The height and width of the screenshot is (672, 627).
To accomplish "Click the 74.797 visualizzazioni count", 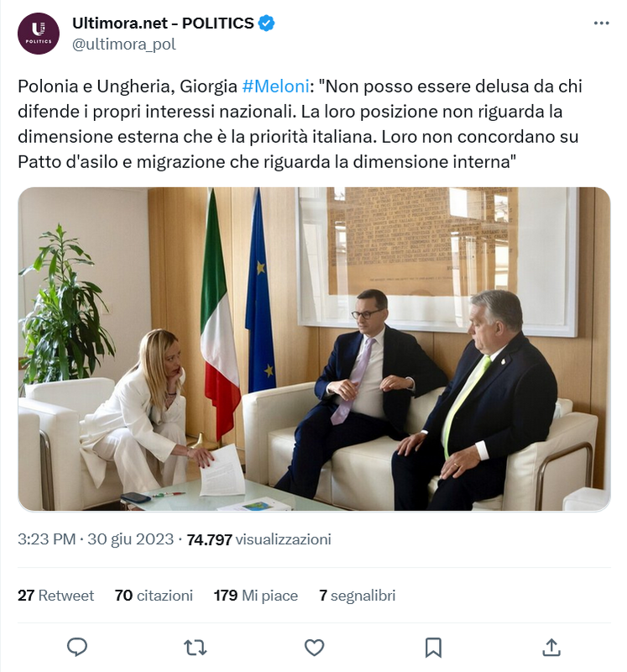I will click(259, 539).
